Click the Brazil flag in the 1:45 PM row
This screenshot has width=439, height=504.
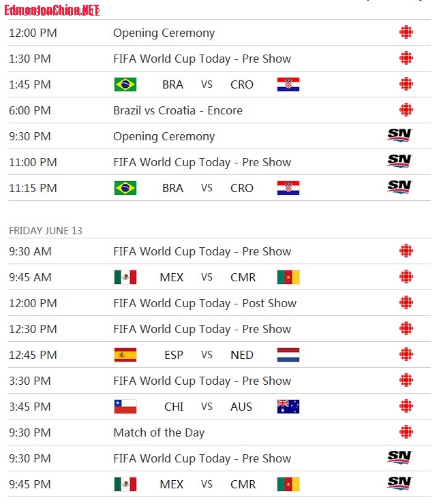click(x=125, y=84)
